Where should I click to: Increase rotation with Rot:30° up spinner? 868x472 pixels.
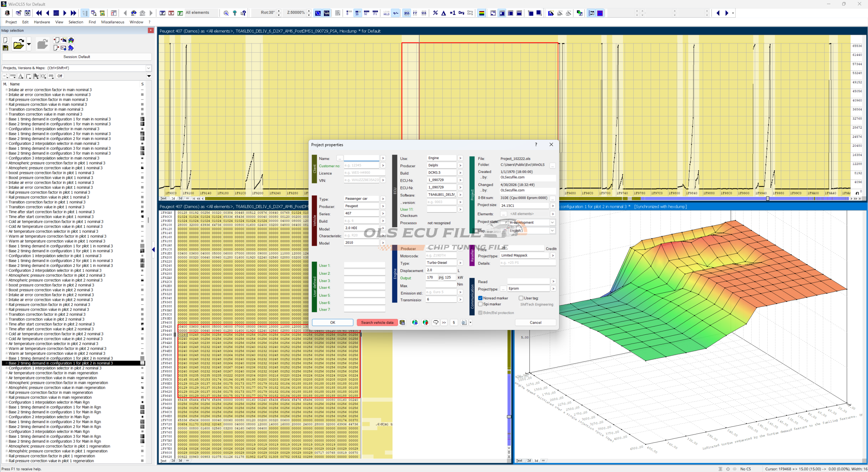[x=279, y=11]
